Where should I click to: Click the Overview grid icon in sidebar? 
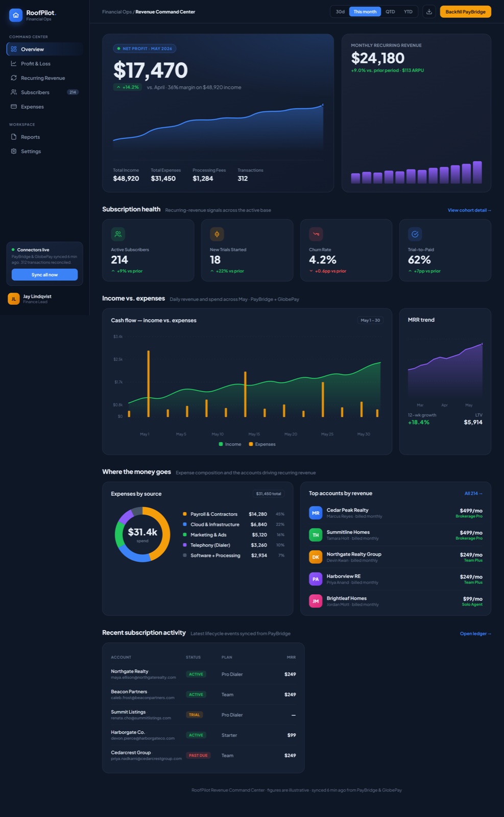click(14, 49)
